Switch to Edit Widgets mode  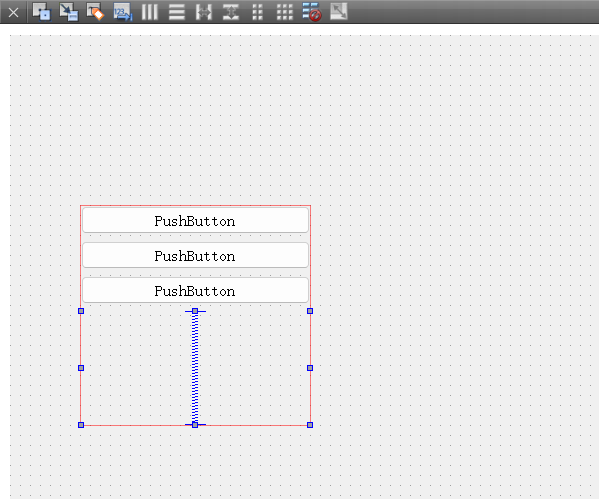[x=42, y=12]
